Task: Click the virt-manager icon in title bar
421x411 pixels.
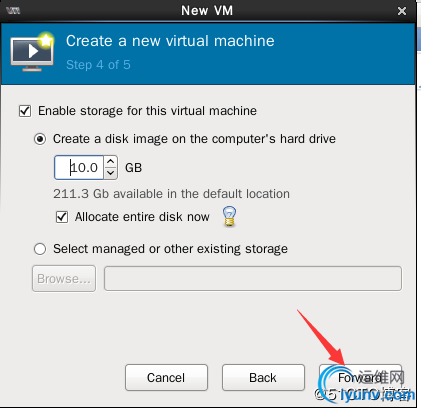Action: pyautogui.click(x=13, y=11)
